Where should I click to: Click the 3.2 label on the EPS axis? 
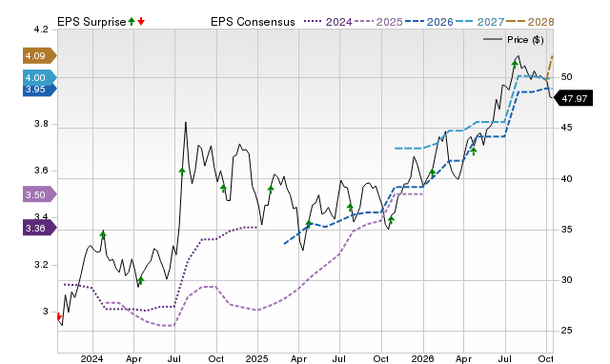pos(41,265)
